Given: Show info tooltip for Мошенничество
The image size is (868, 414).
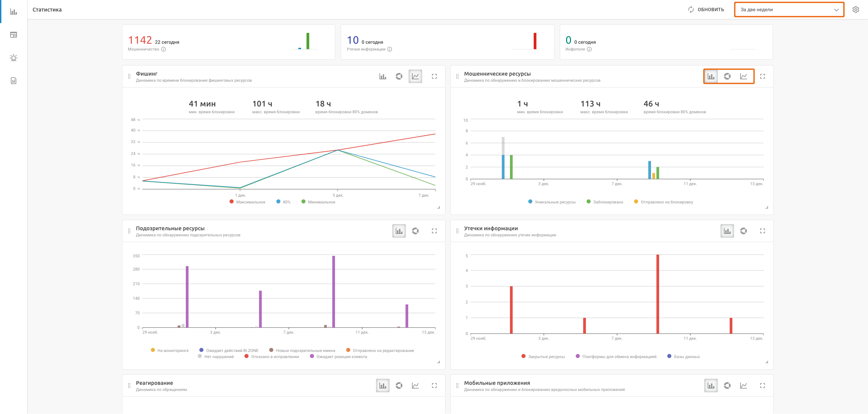Looking at the screenshot, I should 163,49.
